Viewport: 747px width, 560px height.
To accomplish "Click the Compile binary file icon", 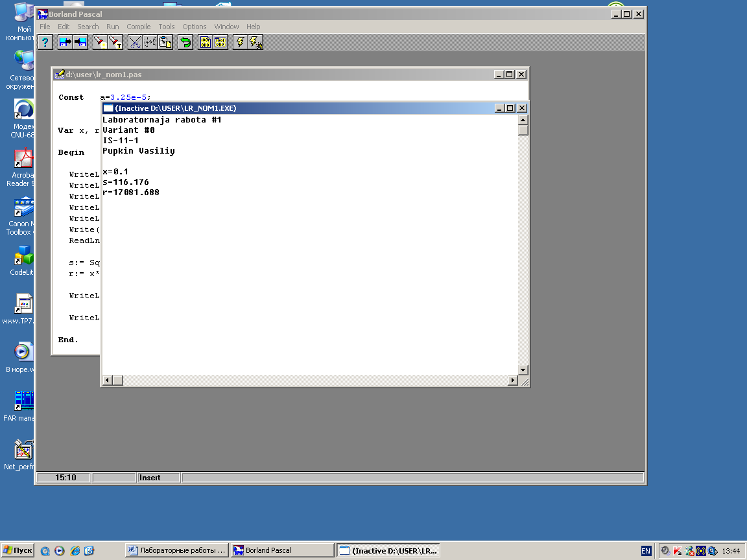I will click(205, 42).
